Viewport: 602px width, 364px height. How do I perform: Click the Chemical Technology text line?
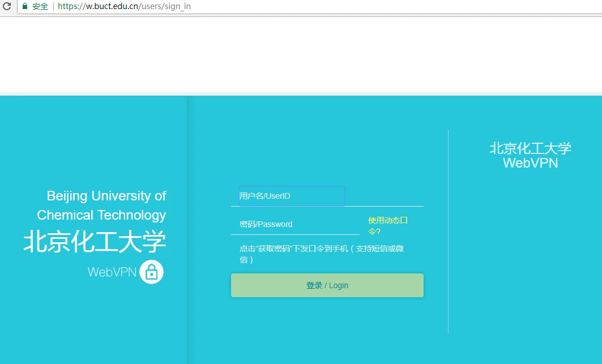(101, 215)
